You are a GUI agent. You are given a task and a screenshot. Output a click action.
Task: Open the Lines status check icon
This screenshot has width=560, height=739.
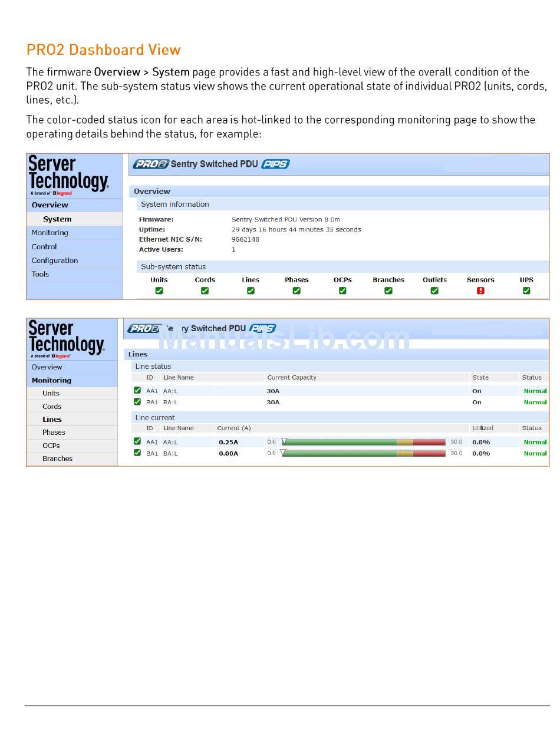tap(251, 291)
